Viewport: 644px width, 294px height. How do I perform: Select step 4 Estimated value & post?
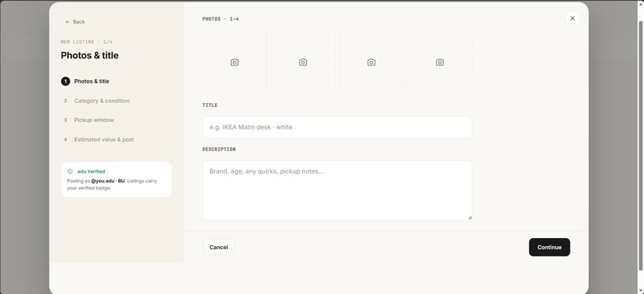point(97,140)
